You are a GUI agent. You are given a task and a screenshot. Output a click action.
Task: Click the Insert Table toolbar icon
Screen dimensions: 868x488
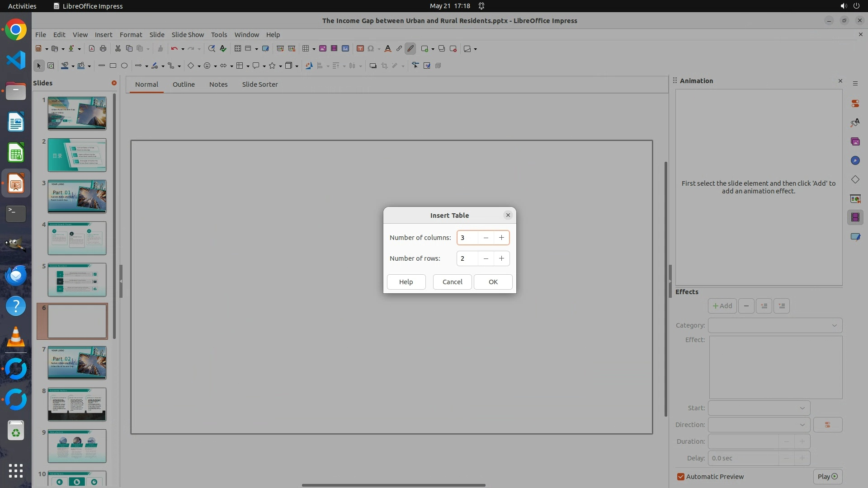coord(306,49)
